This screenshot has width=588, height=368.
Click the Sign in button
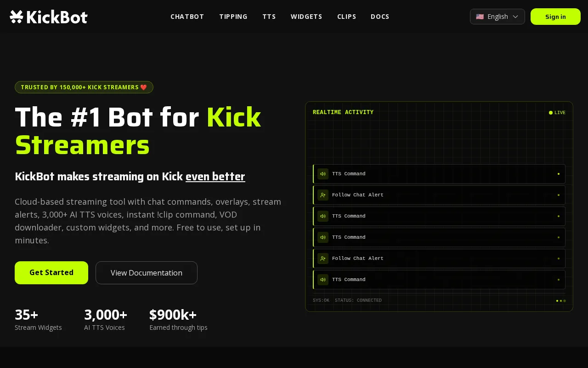tap(555, 17)
